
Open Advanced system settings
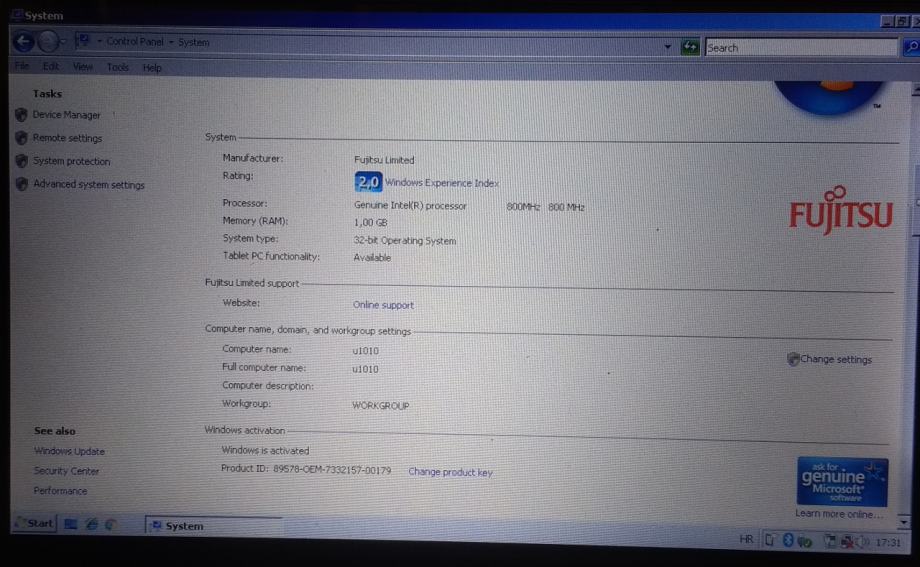pos(89,184)
